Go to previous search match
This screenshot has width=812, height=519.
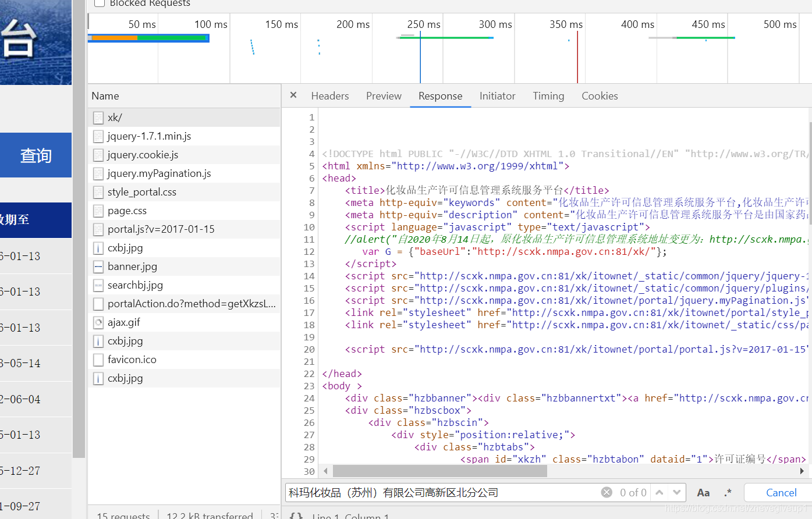click(x=659, y=492)
